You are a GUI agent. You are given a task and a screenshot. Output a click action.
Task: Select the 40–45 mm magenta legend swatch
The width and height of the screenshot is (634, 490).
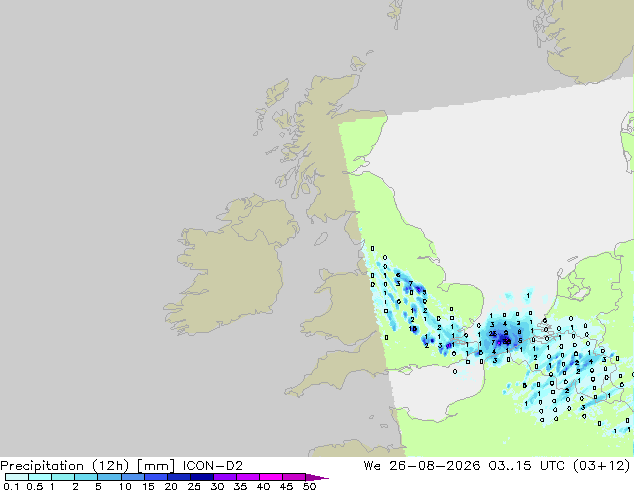point(271,477)
